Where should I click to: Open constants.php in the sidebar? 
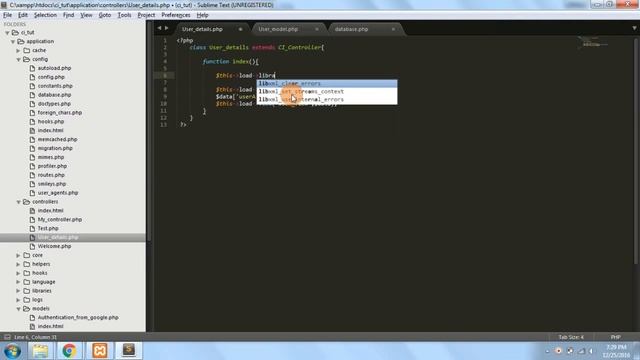(55, 86)
